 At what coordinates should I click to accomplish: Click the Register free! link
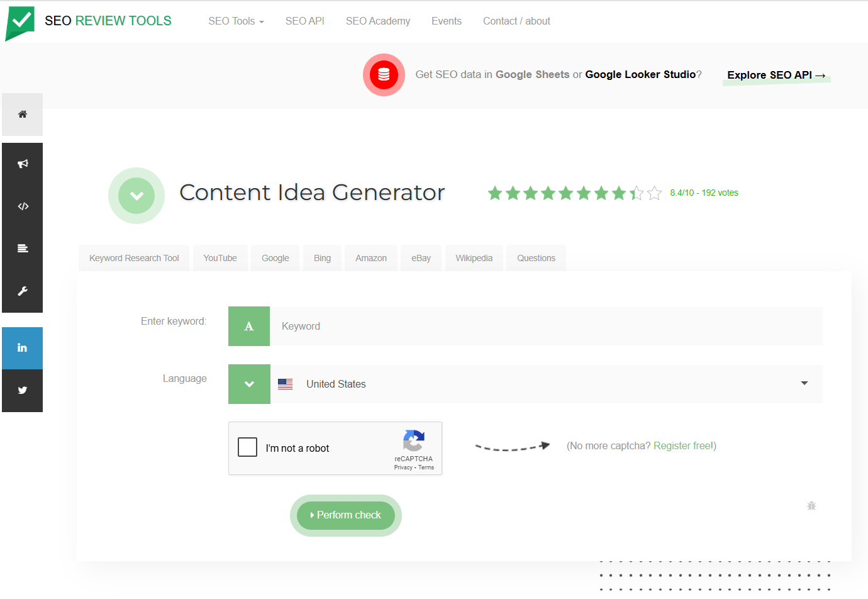pyautogui.click(x=683, y=446)
